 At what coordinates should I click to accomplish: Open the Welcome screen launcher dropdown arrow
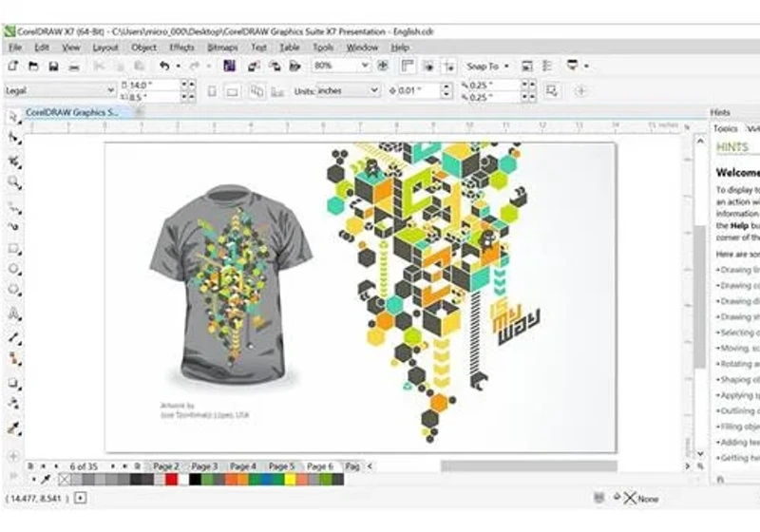pos(586,66)
